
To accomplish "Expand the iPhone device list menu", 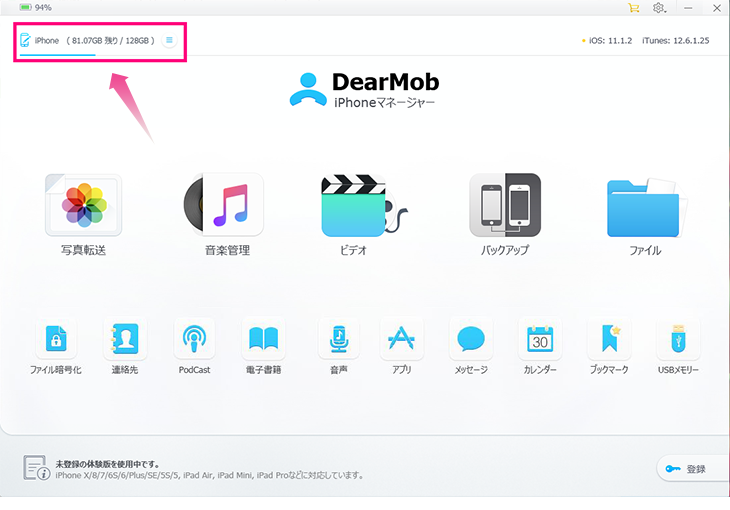I will click(x=169, y=41).
